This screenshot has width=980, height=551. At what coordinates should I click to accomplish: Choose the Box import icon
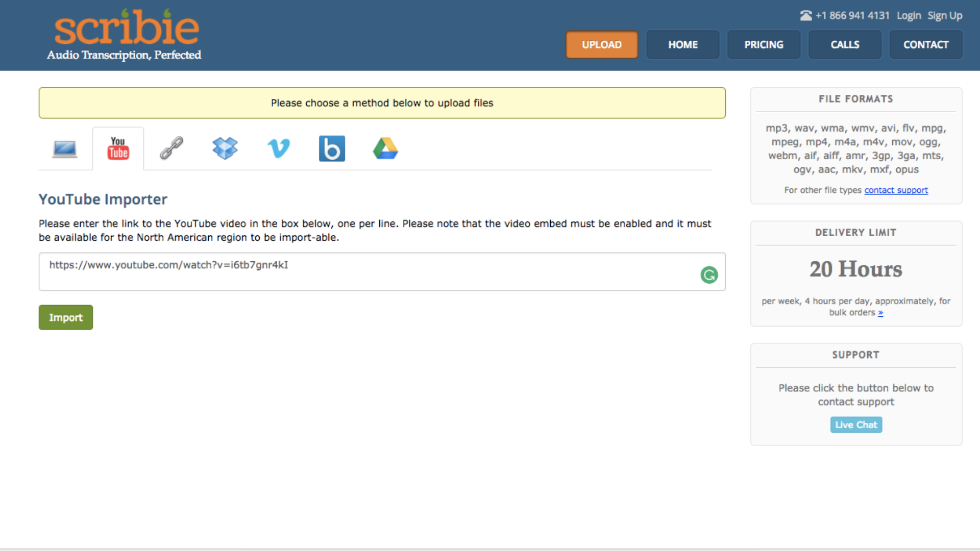coord(332,148)
